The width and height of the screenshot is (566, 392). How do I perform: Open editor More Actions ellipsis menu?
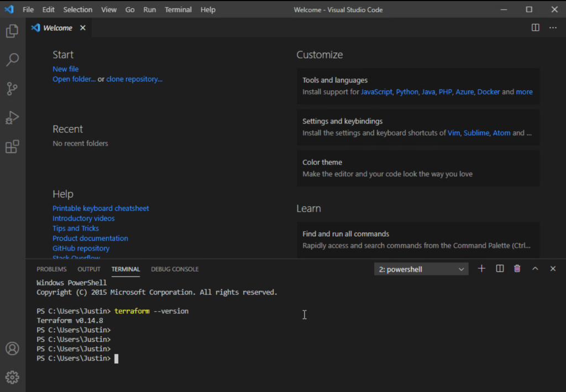pos(553,28)
